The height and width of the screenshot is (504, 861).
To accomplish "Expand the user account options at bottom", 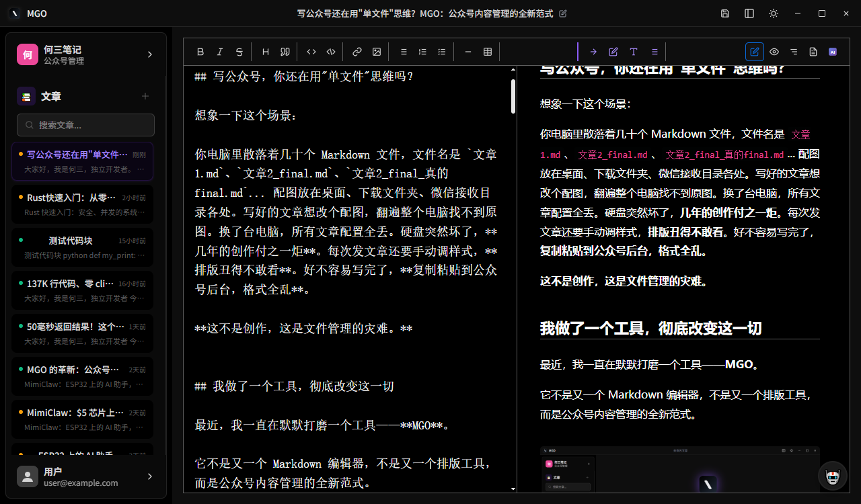I will 149,477.
